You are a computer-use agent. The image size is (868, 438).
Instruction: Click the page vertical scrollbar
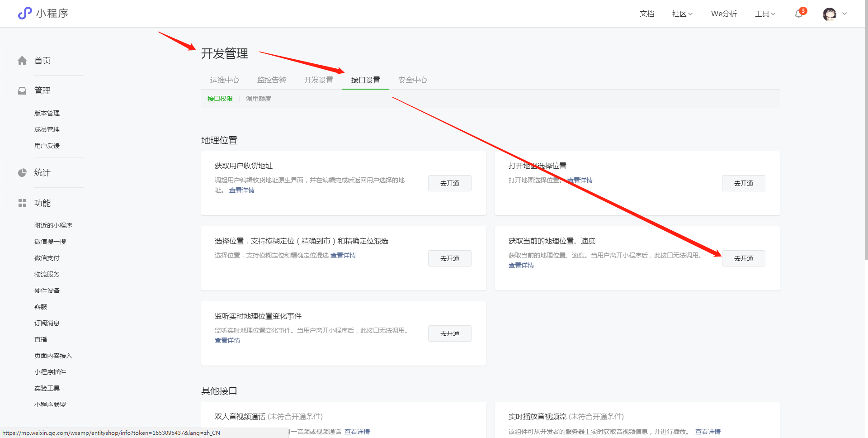pos(866,131)
